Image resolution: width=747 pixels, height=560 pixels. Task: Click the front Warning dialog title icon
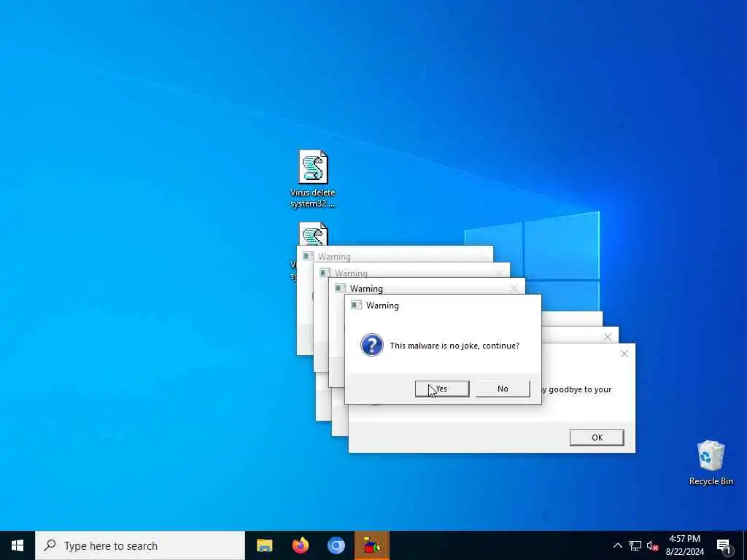[x=356, y=306]
